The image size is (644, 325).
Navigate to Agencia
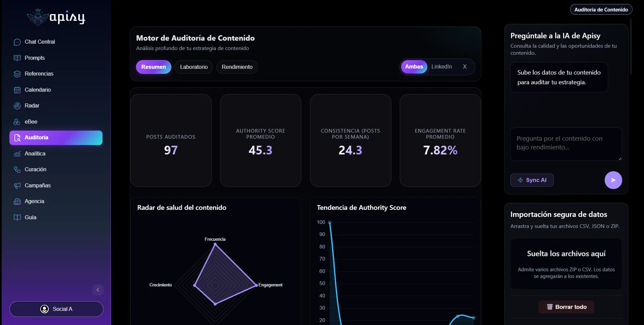[56, 201]
